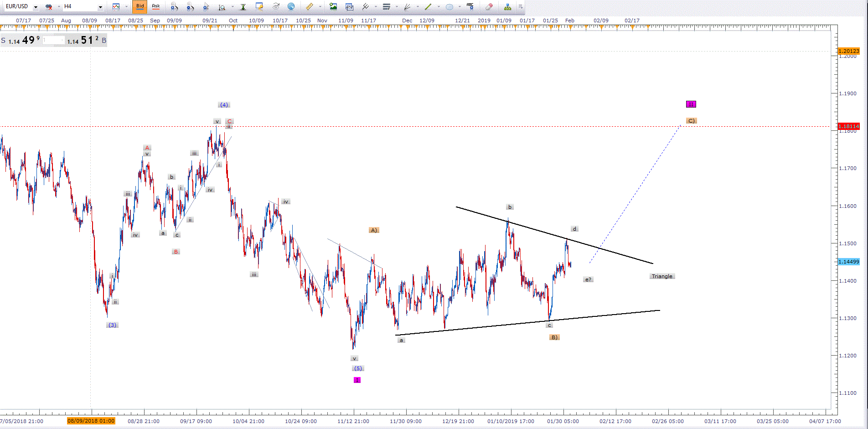Click the zoom in magnifier icon
Image resolution: width=868 pixels, height=429 pixels.
(174, 7)
